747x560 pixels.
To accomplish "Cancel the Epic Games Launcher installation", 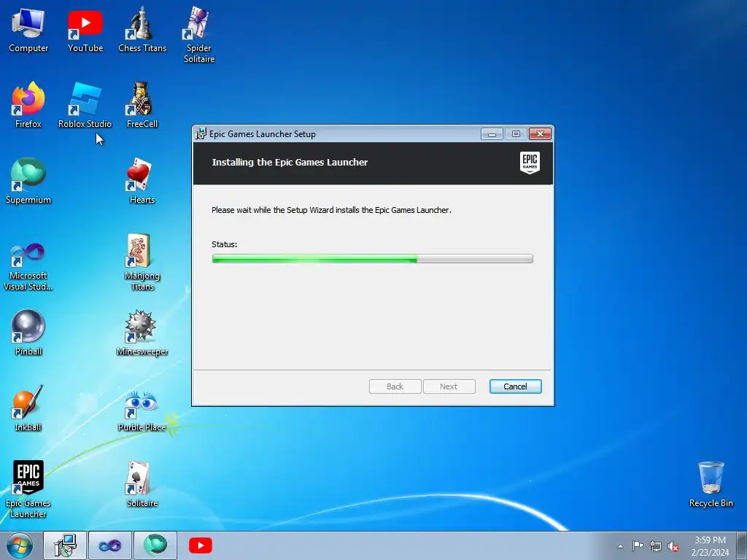I will pos(516,386).
